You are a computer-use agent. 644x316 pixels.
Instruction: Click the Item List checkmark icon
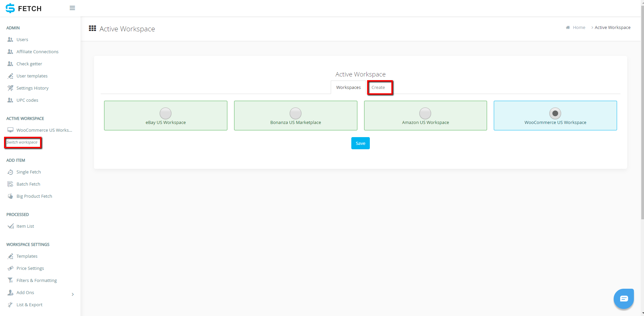click(10, 226)
